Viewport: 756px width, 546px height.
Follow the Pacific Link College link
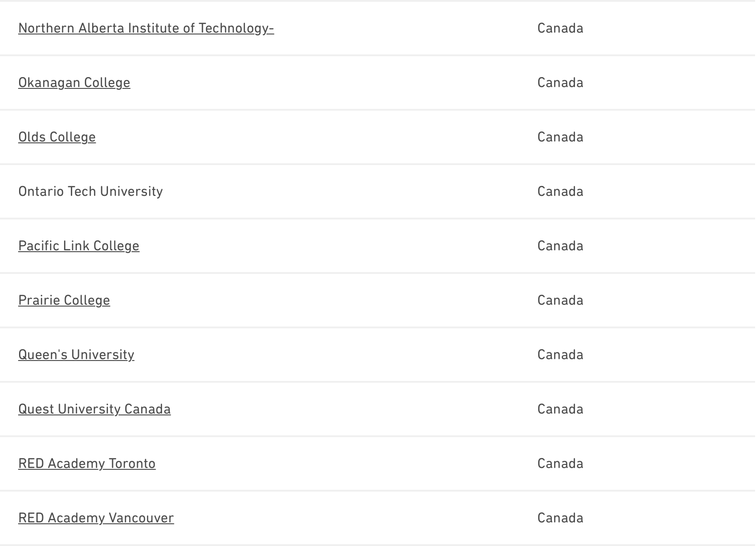click(x=79, y=246)
